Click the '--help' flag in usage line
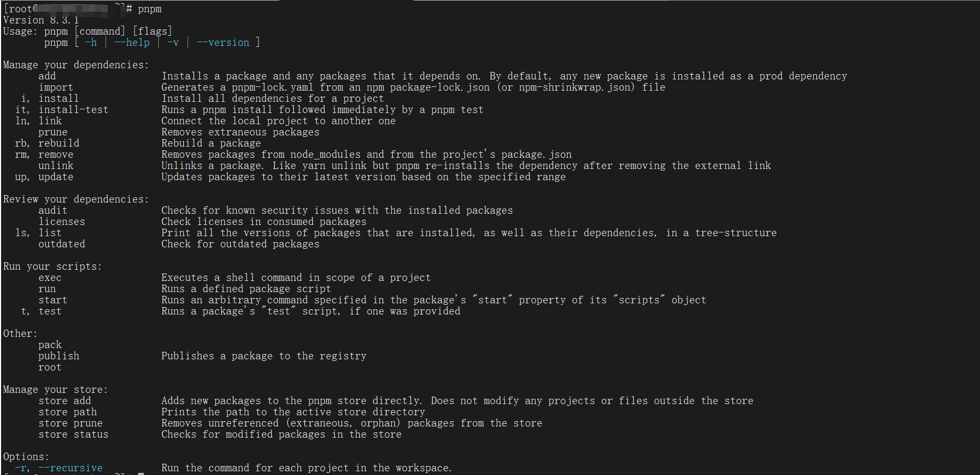The width and height of the screenshot is (980, 475). click(x=132, y=43)
